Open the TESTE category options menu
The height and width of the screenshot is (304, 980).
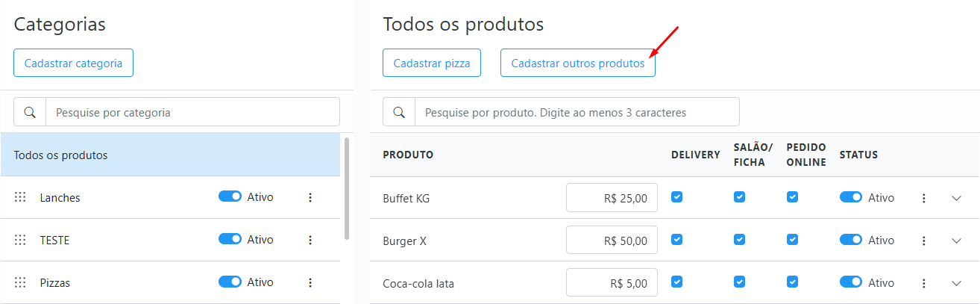coord(310,241)
